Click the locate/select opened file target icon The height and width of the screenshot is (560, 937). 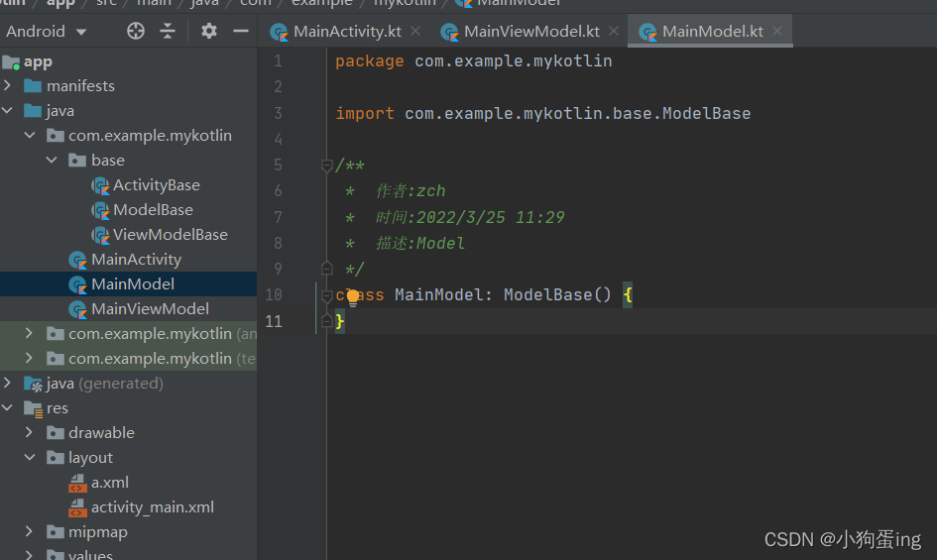pos(136,31)
